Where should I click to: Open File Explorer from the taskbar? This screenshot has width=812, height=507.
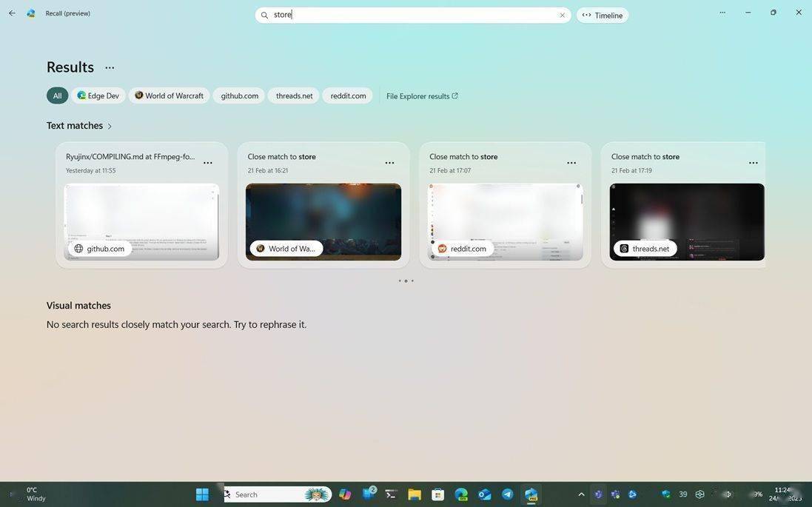tap(415, 494)
